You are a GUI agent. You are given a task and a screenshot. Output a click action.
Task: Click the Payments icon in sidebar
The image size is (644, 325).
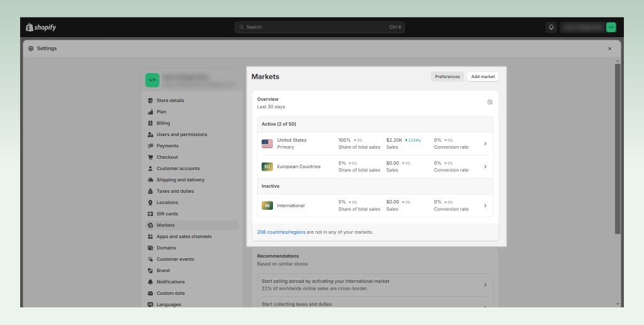point(150,145)
